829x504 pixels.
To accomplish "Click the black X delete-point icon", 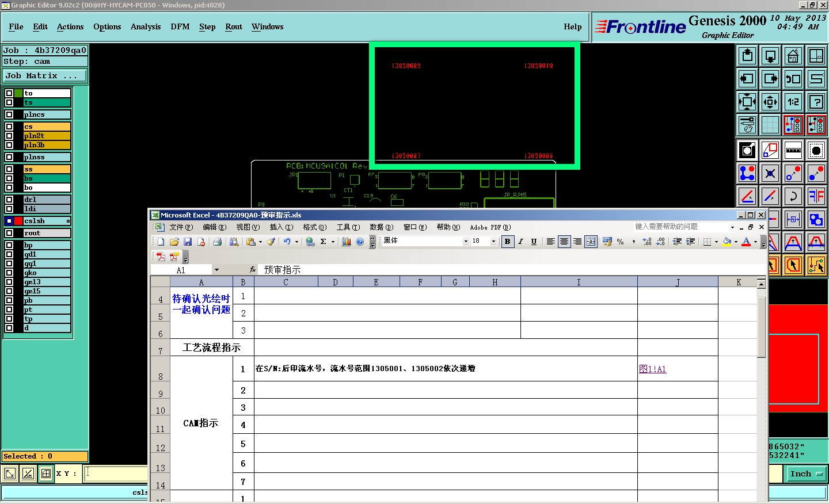I will pos(770,173).
